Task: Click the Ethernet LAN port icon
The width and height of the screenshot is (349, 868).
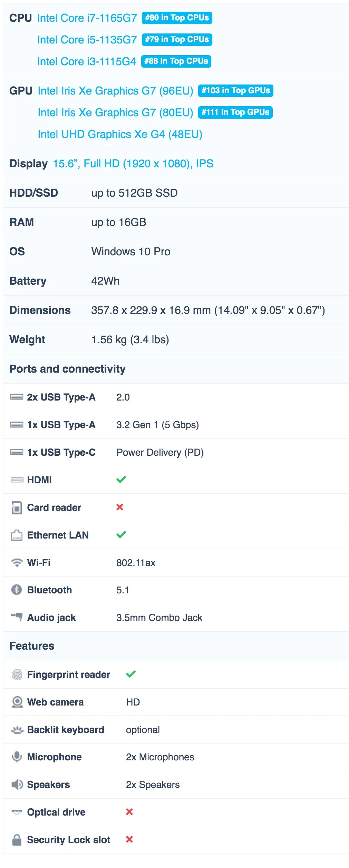Action: [17, 535]
